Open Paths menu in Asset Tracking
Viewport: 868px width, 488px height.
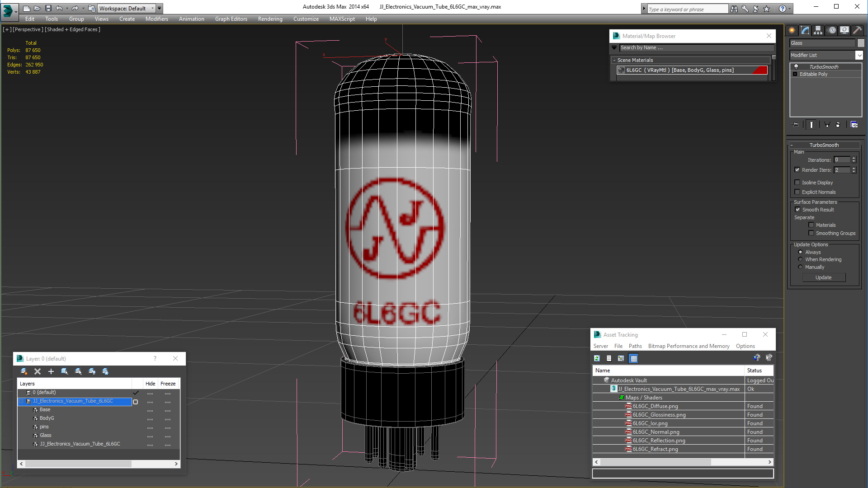(x=635, y=346)
